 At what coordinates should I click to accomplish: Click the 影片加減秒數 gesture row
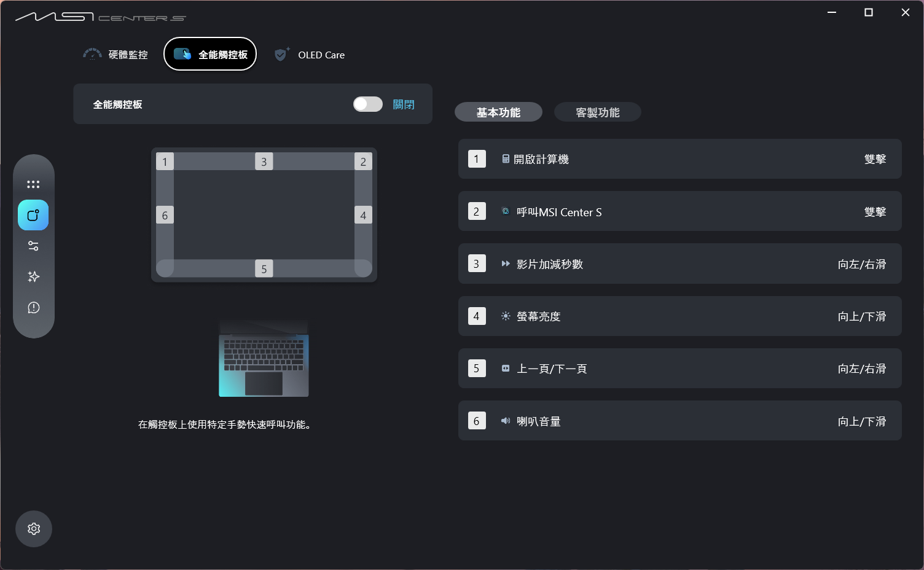pyautogui.click(x=679, y=264)
